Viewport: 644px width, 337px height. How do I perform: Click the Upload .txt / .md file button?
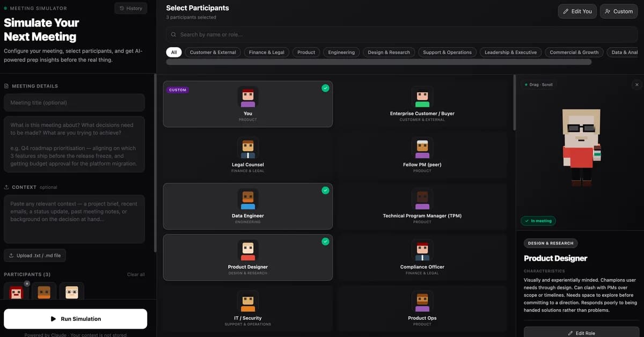pyautogui.click(x=35, y=255)
